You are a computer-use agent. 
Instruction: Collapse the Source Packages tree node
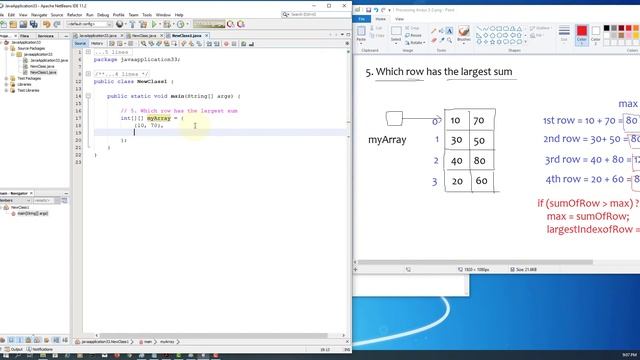click(7, 48)
